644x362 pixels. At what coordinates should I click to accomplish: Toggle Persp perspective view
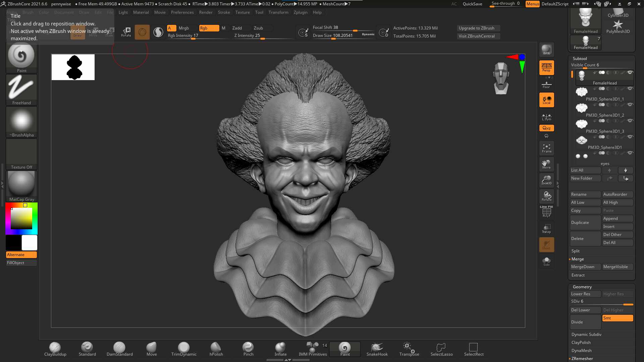[546, 67]
